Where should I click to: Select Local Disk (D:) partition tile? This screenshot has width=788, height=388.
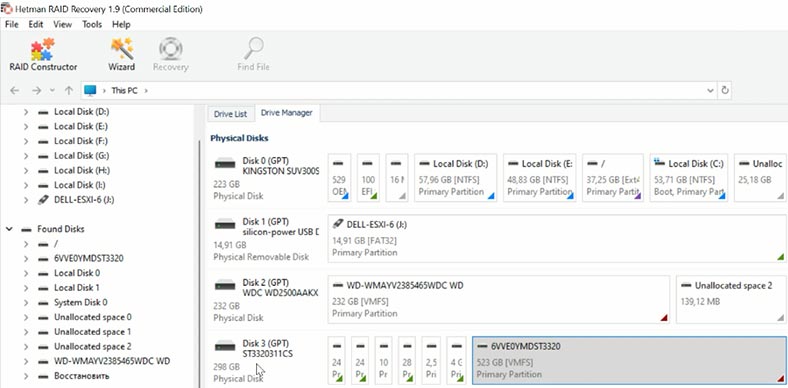click(456, 178)
